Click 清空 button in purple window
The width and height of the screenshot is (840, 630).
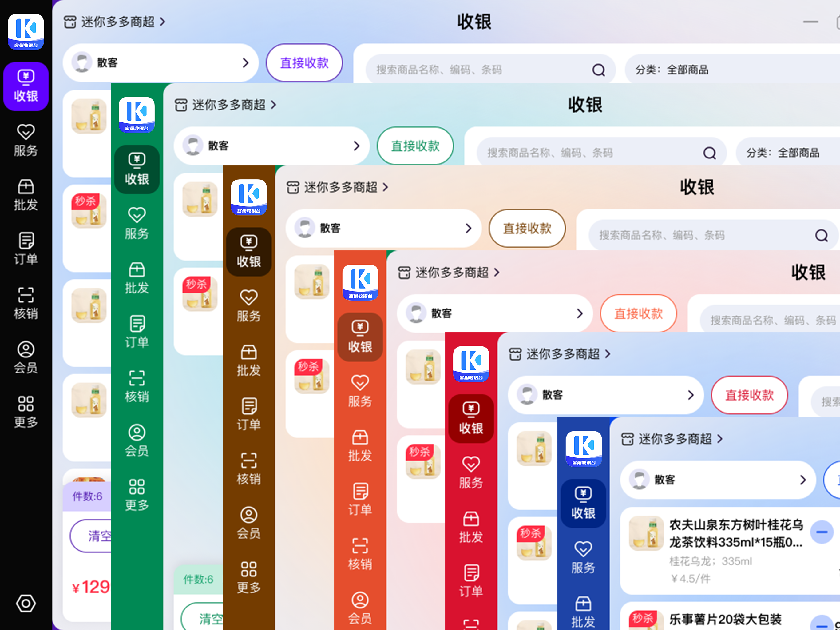coord(90,536)
